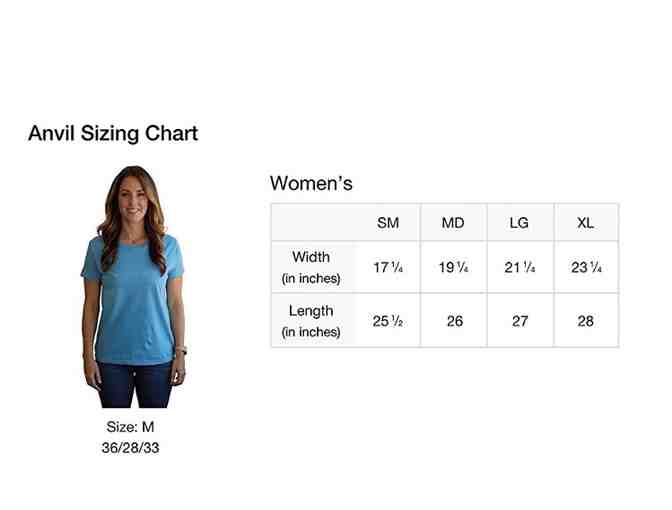Select the LG column header

[519, 222]
